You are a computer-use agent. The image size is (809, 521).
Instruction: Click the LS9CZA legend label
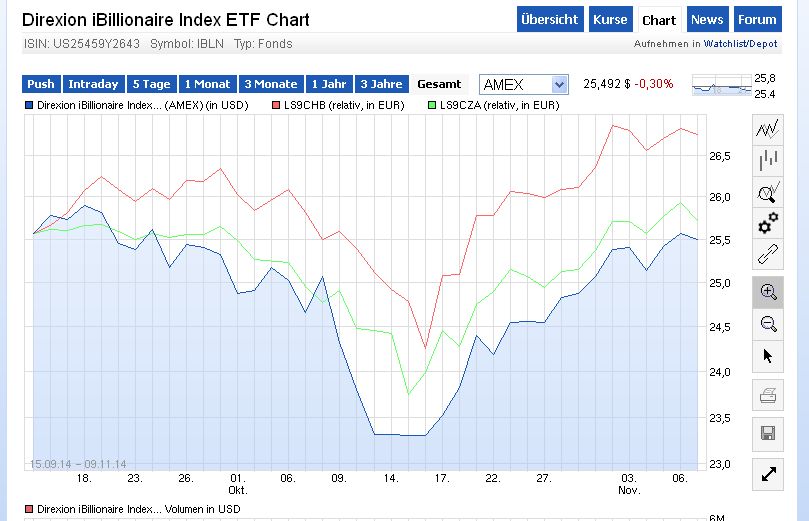(x=499, y=105)
